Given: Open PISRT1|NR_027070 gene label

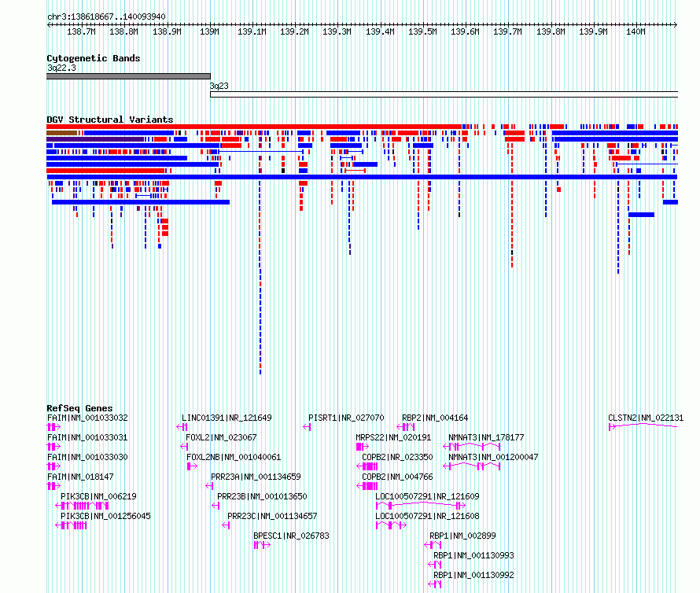Looking at the screenshot, I should pyautogui.click(x=346, y=418).
